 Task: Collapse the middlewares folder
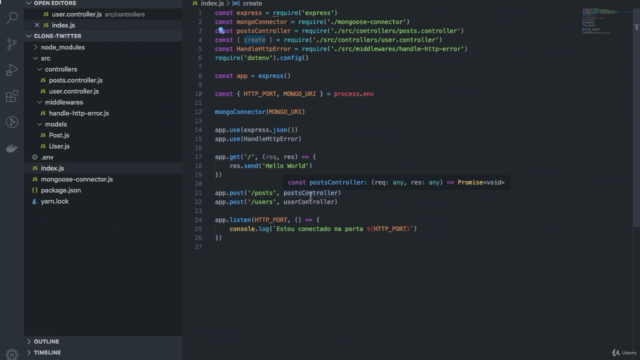click(64, 102)
